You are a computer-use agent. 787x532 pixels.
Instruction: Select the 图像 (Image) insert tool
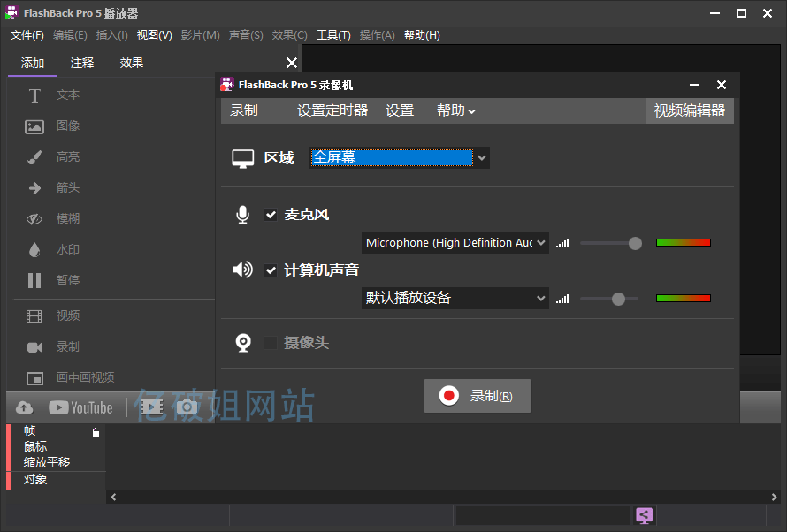point(68,125)
